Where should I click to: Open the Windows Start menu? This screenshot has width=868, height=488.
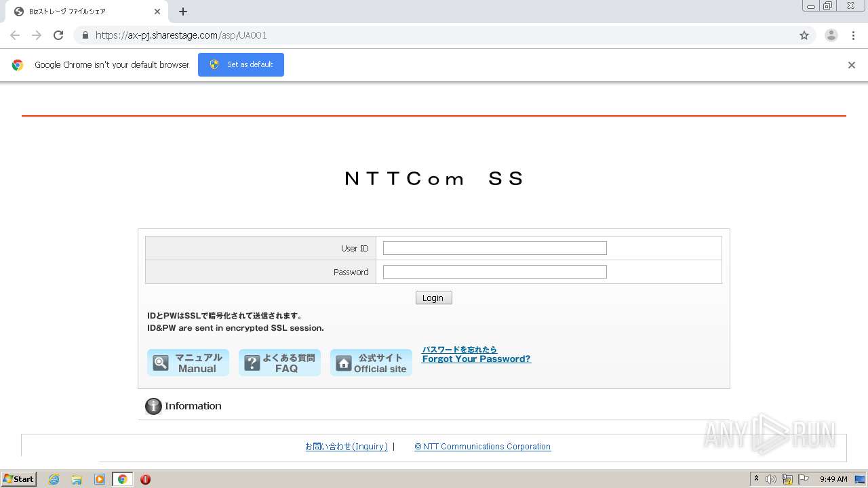tap(19, 479)
